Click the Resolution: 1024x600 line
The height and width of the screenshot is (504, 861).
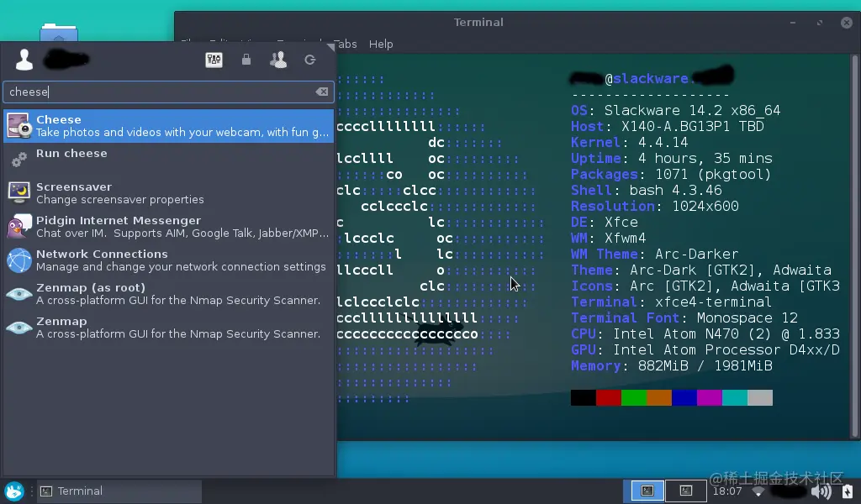pos(654,206)
